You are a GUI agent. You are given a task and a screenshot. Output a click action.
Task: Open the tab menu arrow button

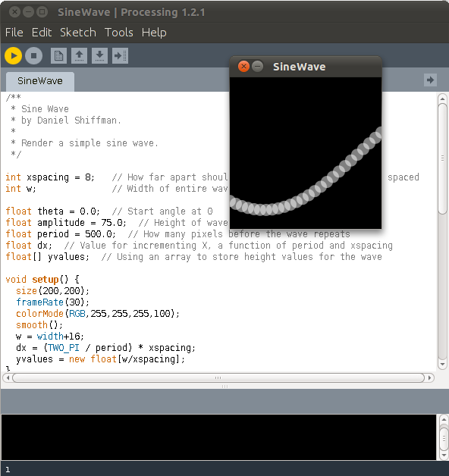[430, 80]
